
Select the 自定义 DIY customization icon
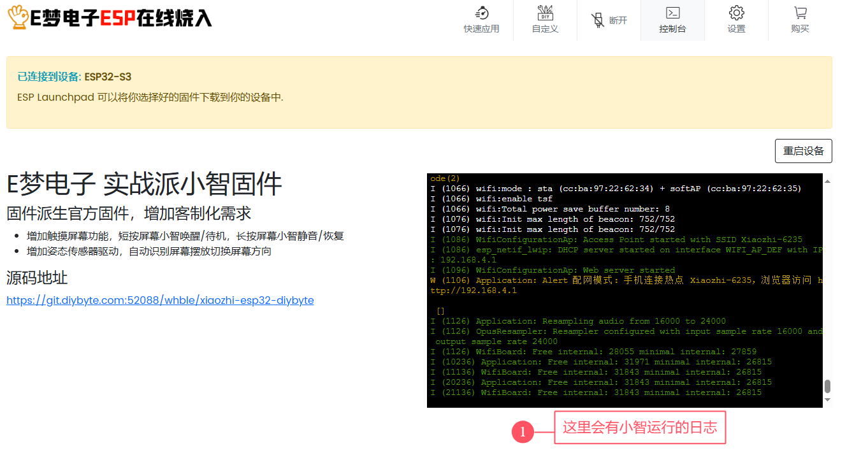click(546, 20)
